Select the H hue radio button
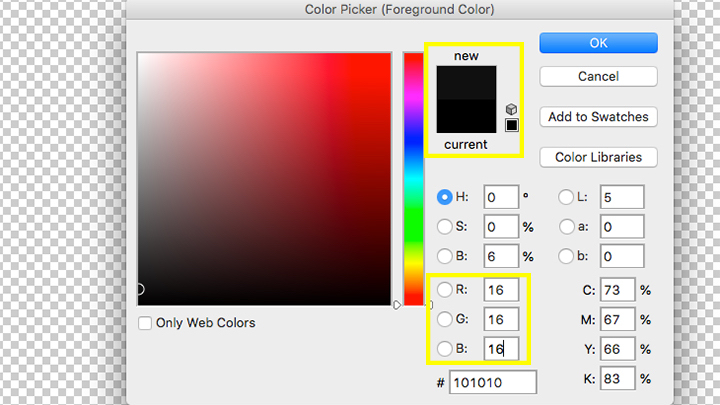This screenshot has width=720, height=405. click(x=445, y=197)
